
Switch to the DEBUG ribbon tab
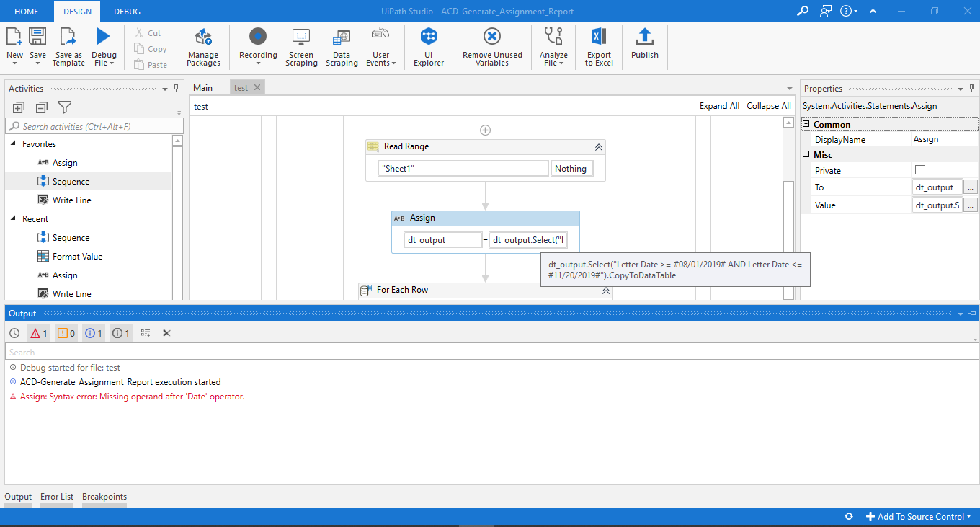click(x=127, y=11)
